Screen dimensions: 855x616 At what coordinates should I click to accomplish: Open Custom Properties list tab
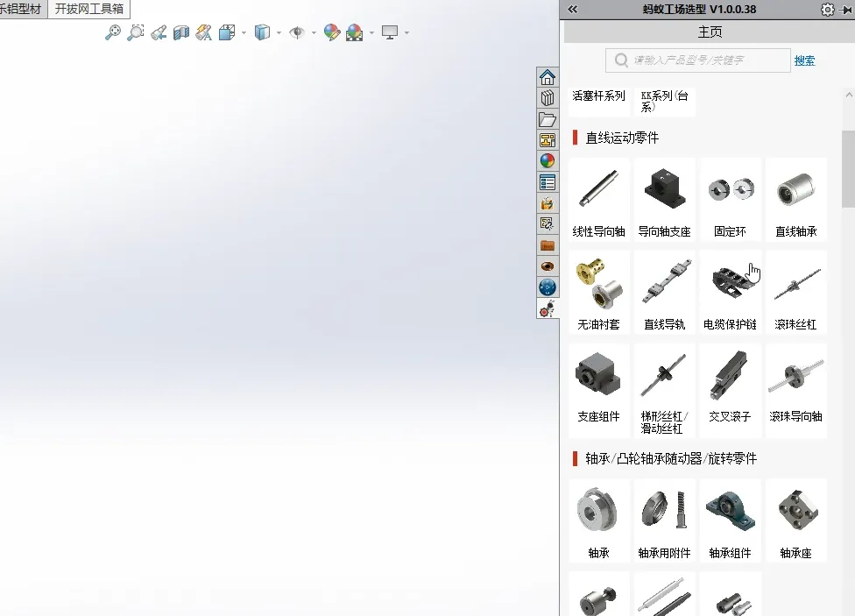tap(548, 182)
